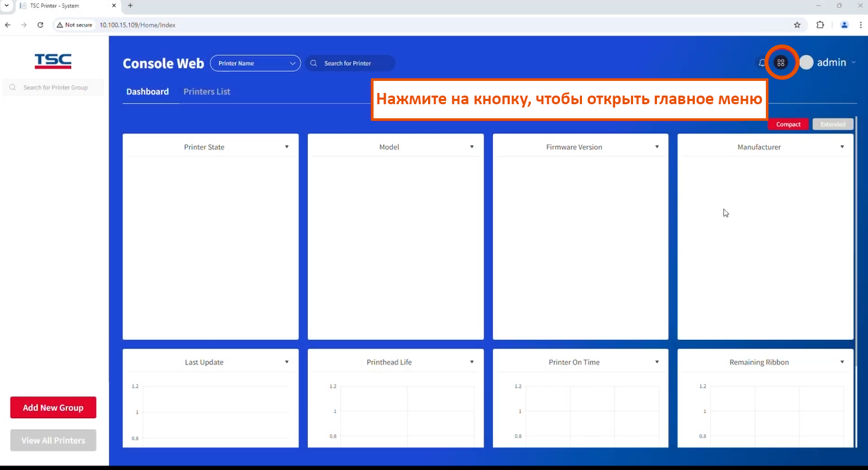Open the browser extensions icon

820,25
